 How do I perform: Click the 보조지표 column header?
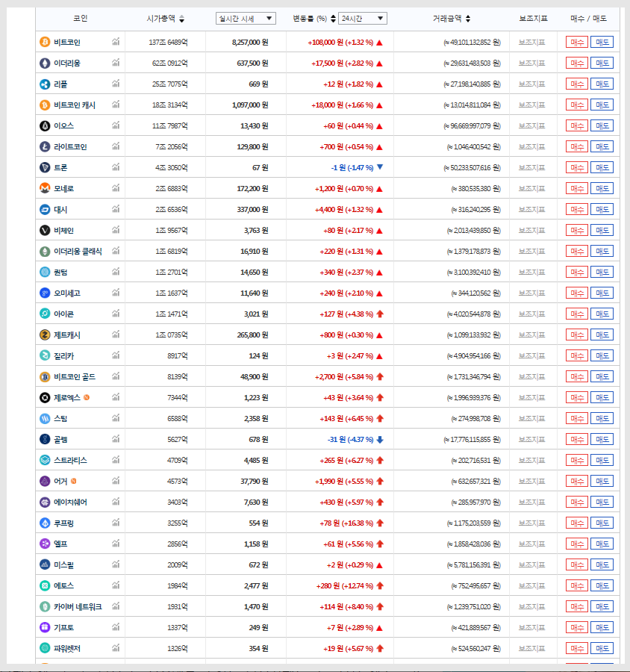533,19
